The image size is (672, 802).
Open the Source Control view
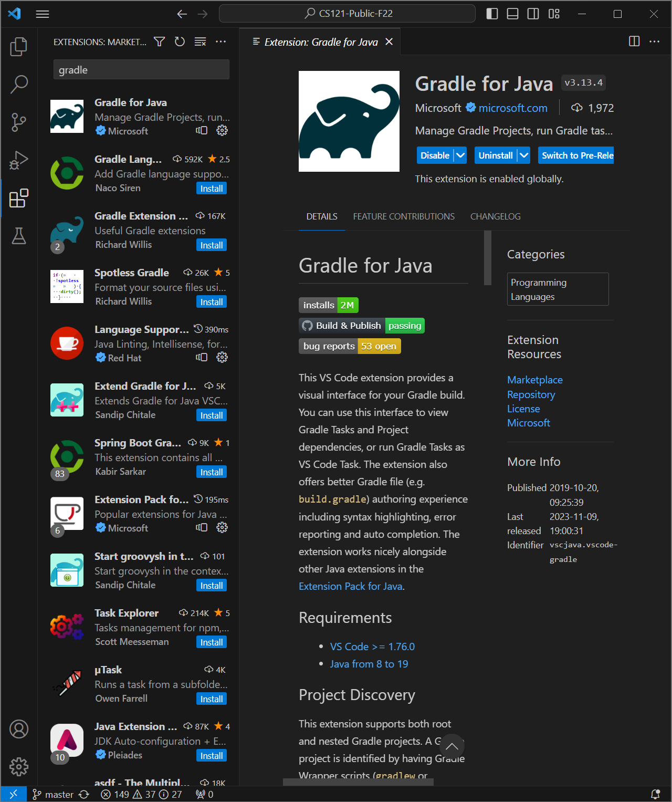pyautogui.click(x=19, y=122)
